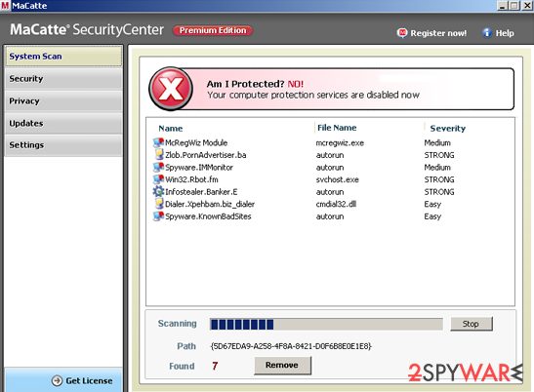Open the Settings section

coord(63,145)
